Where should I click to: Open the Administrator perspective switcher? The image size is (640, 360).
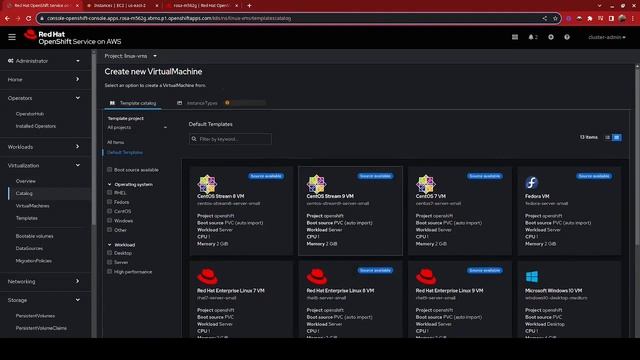tap(44, 61)
